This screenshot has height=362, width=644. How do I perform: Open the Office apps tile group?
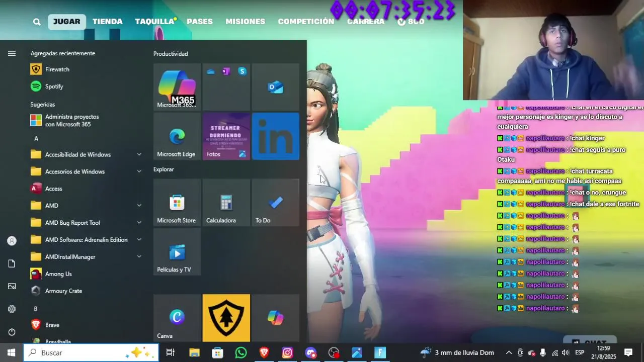(x=226, y=86)
